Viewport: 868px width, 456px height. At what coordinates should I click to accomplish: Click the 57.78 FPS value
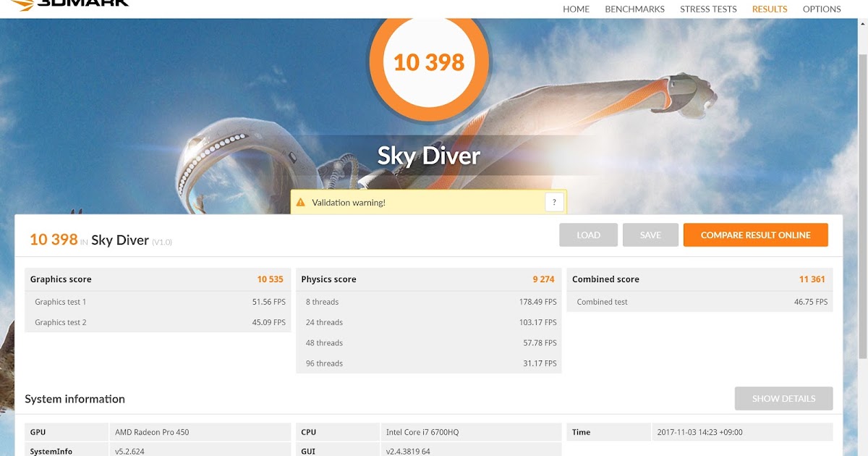540,343
